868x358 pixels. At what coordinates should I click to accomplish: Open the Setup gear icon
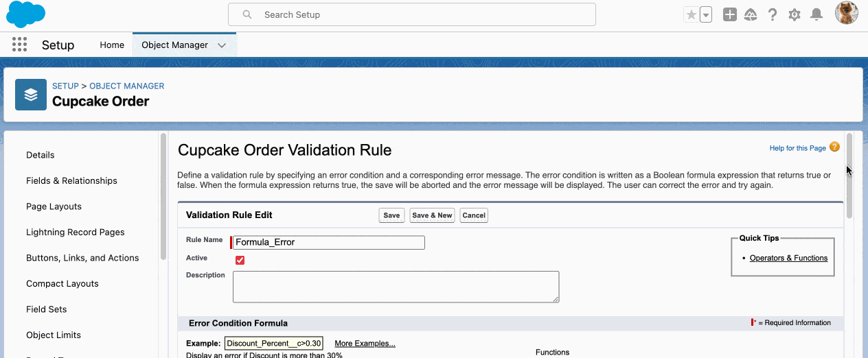click(x=795, y=14)
